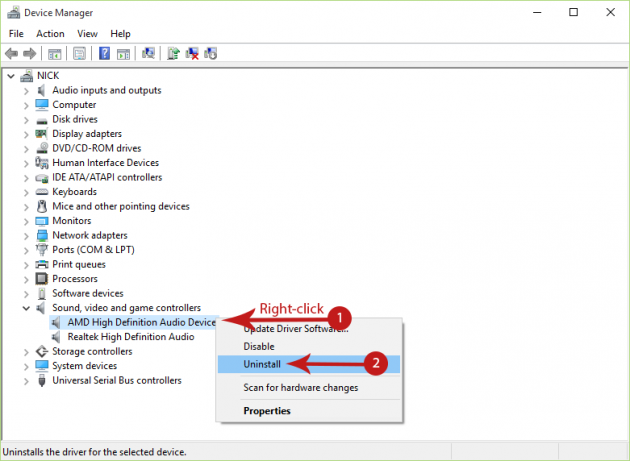This screenshot has height=461, width=630.
Task: Click the Forward arrow toolbar icon
Action: (31, 54)
